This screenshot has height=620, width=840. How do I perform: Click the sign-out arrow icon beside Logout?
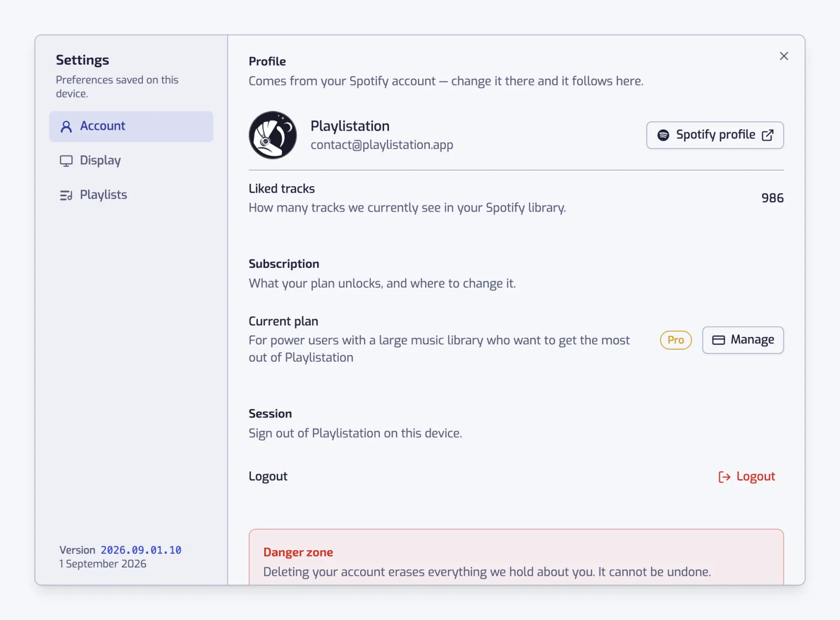(x=724, y=477)
